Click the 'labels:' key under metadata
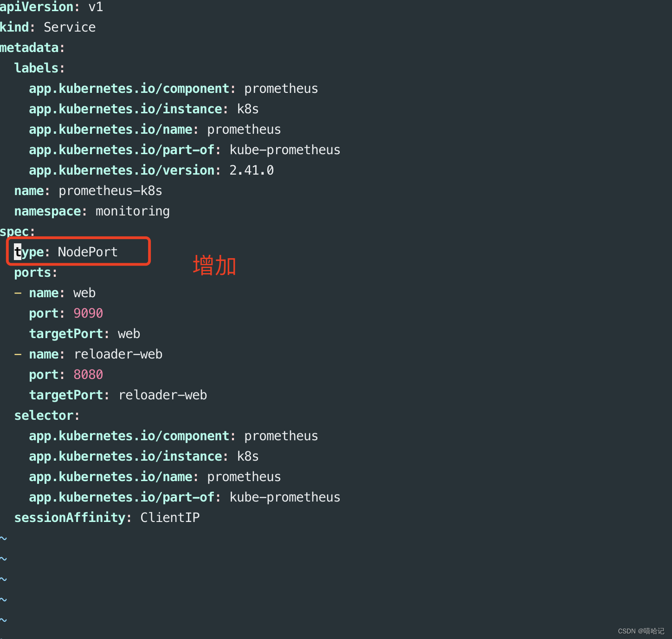This screenshot has width=672, height=639. [39, 68]
